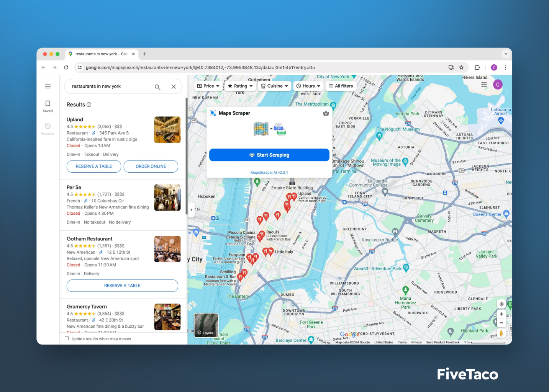Click the install app icon in address bar
This screenshot has width=549, height=392.
451,67
